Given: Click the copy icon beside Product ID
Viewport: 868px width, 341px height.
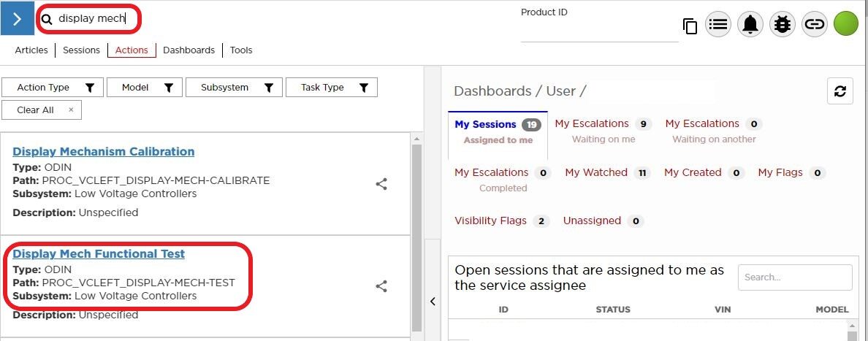Looking at the screenshot, I should [690, 26].
